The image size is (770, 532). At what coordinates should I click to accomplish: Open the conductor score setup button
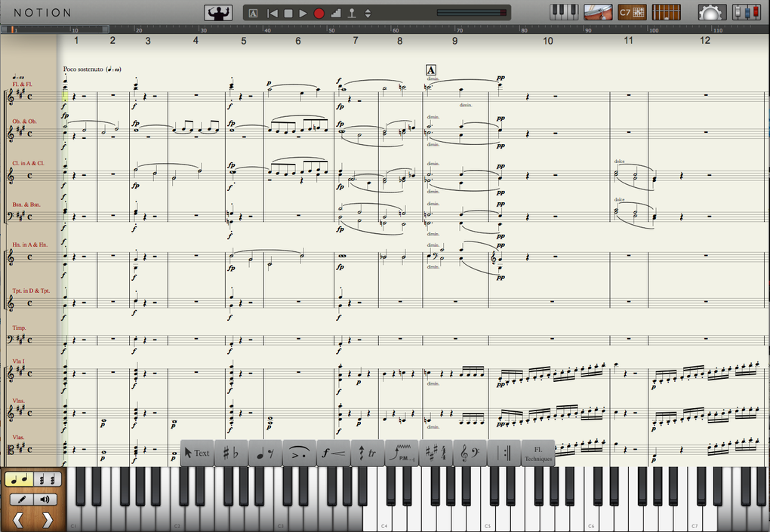[x=218, y=13]
